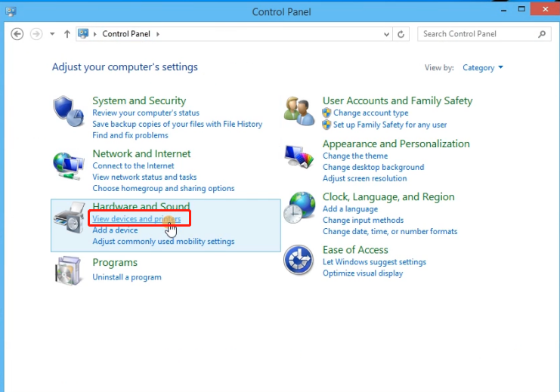The width and height of the screenshot is (560, 392).
Task: Expand the chevron before Control Panel breadcrumb
Action: tap(95, 34)
